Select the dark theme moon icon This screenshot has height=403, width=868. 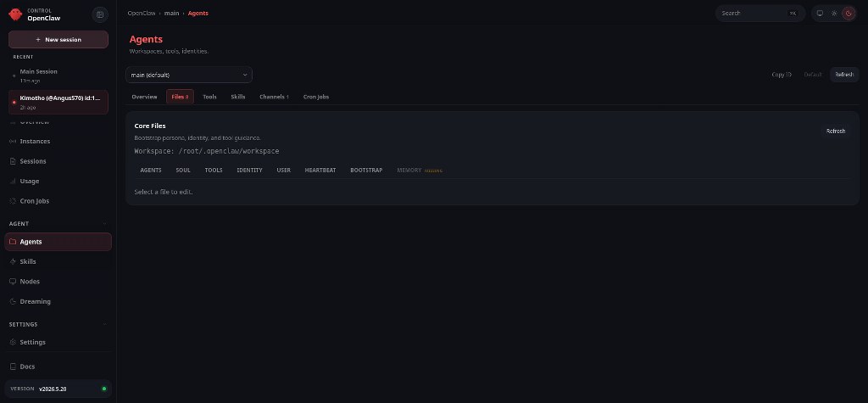[849, 14]
